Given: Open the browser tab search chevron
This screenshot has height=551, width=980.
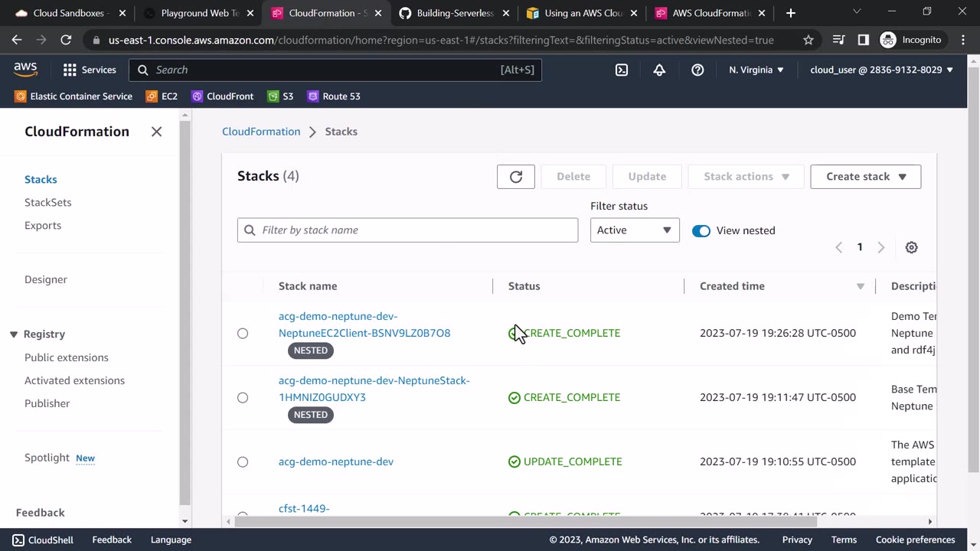Looking at the screenshot, I should click(x=857, y=12).
